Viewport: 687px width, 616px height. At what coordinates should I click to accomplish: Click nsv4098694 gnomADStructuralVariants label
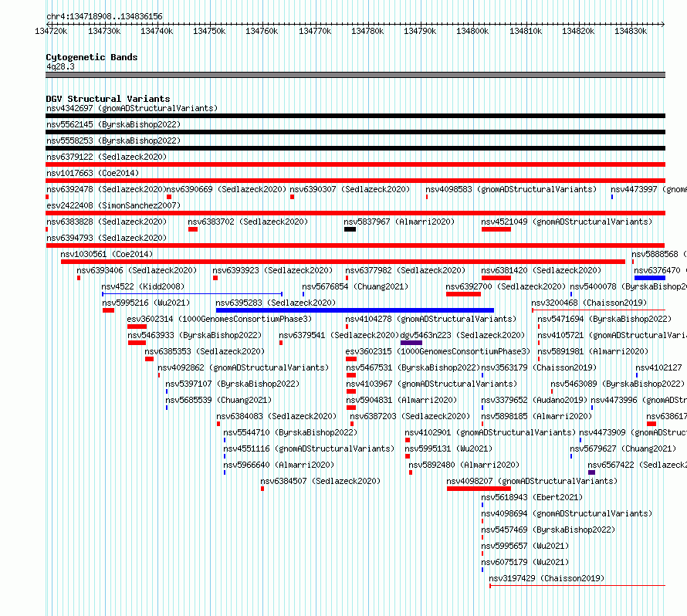(567, 513)
